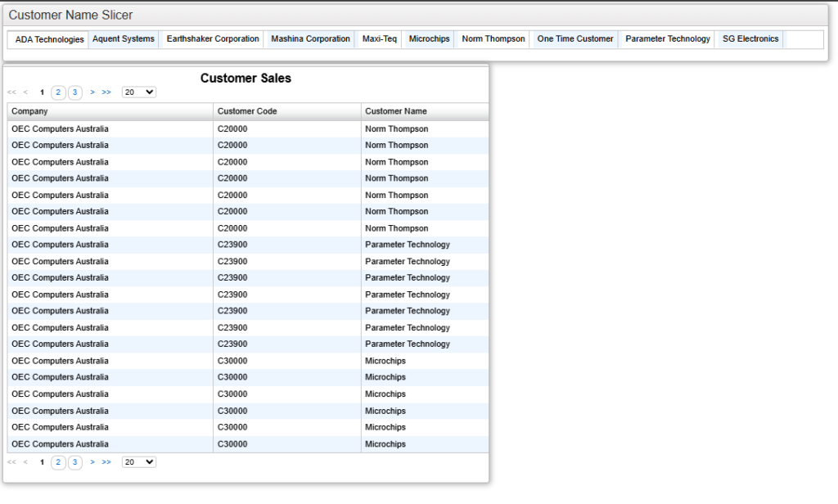This screenshot has height=504, width=838.
Task: Select Microchips slicer item
Action: [x=429, y=39]
